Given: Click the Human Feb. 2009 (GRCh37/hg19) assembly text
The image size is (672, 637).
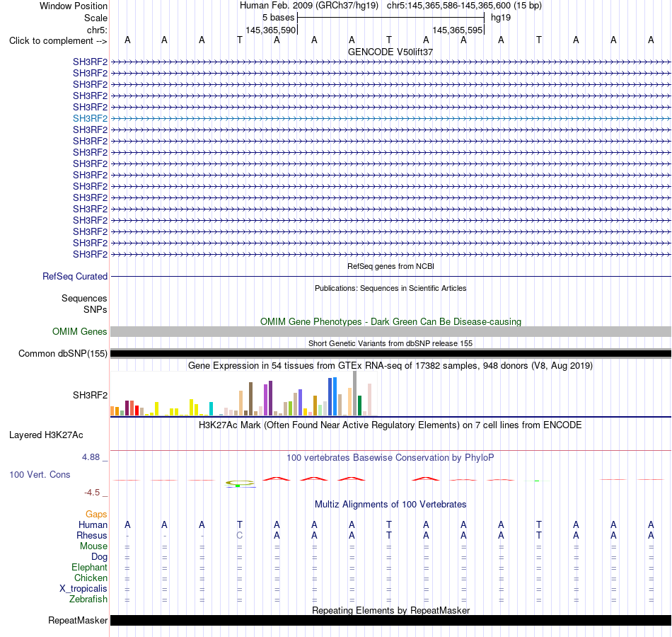Looking at the screenshot, I should [309, 6].
